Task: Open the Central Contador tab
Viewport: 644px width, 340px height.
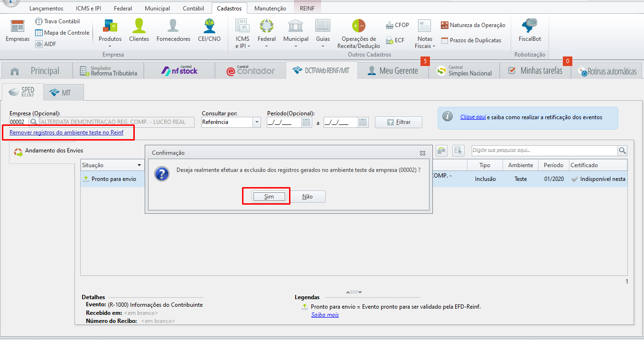Action: [x=251, y=71]
